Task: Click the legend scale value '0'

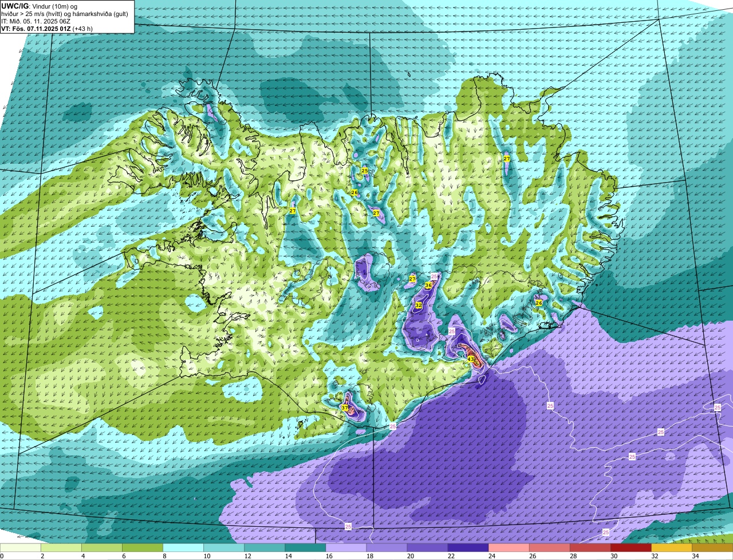Action: (2, 556)
